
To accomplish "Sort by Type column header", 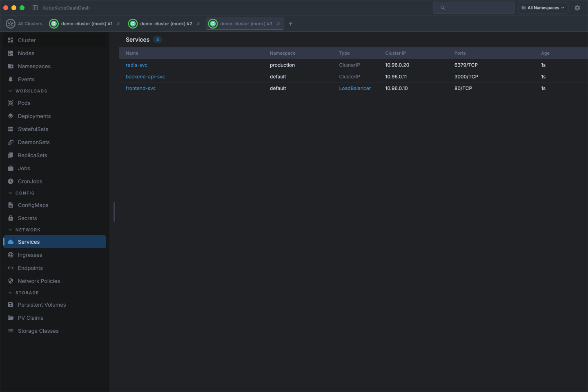I will [x=344, y=53].
